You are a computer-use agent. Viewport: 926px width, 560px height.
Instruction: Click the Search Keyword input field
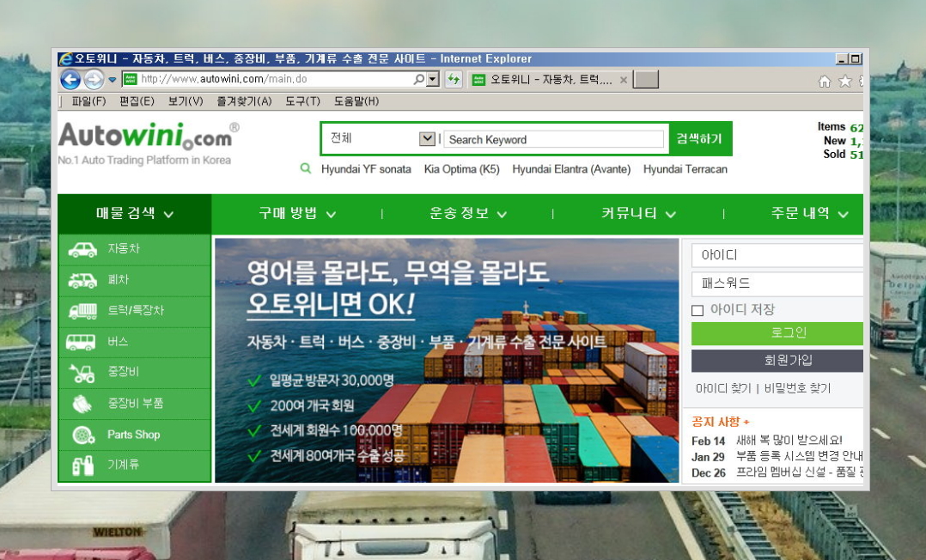pos(554,139)
